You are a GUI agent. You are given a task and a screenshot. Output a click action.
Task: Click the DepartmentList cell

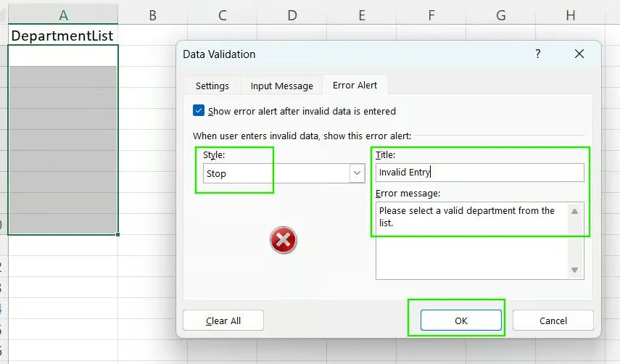click(63, 36)
